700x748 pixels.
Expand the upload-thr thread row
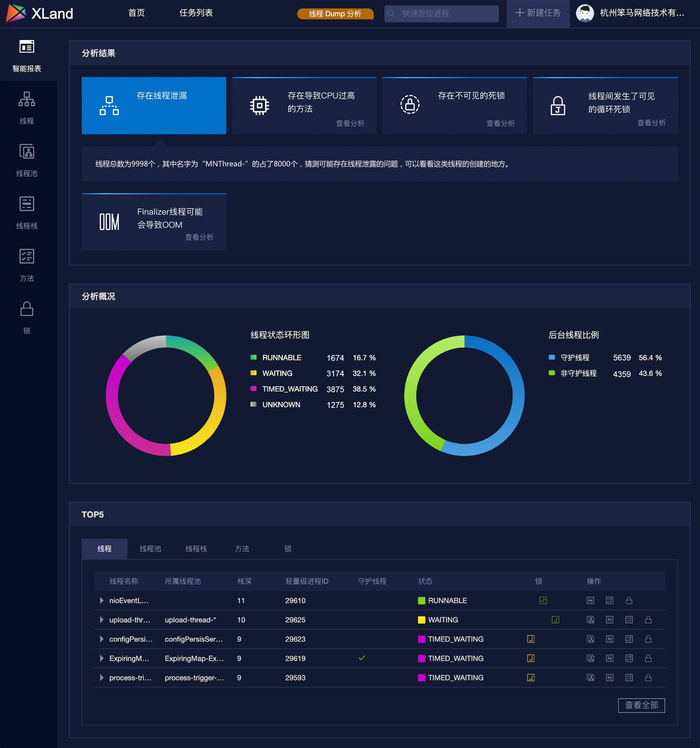[101, 620]
